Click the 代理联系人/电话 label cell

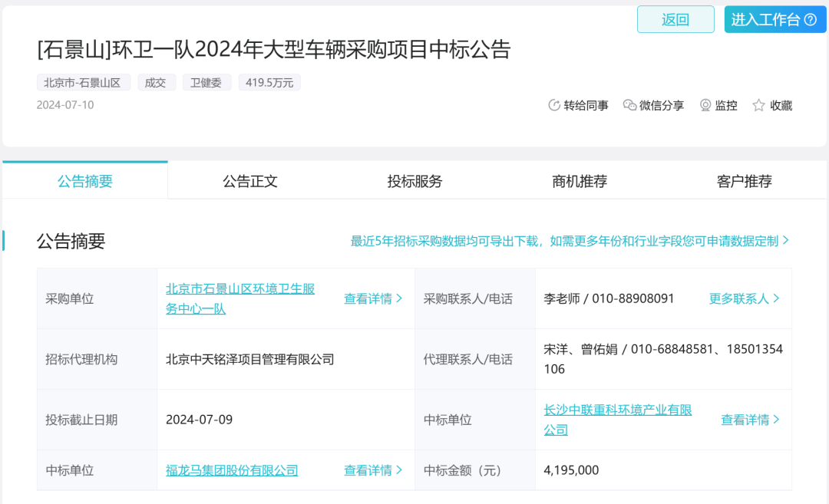click(x=475, y=359)
